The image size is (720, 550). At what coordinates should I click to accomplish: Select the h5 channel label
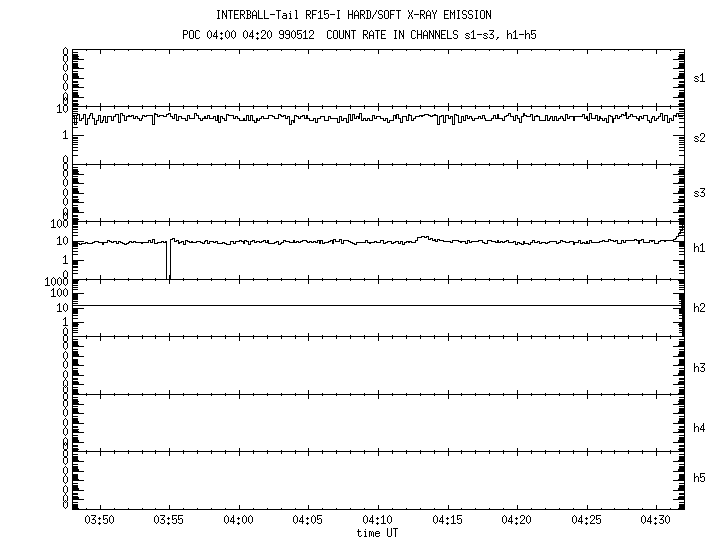tap(700, 479)
